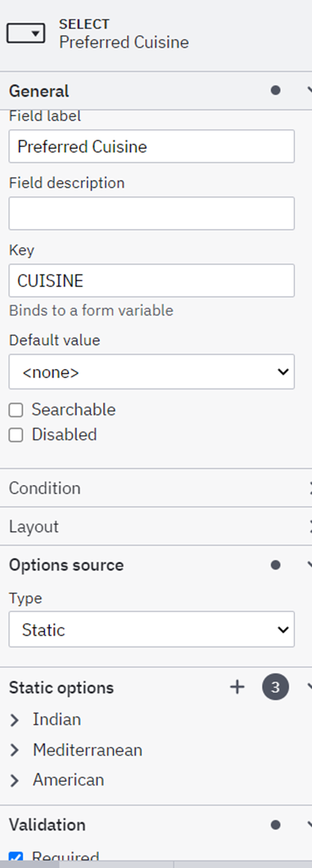Click the Field label input box
Viewport: 312px width, 868px height.
coord(151,146)
